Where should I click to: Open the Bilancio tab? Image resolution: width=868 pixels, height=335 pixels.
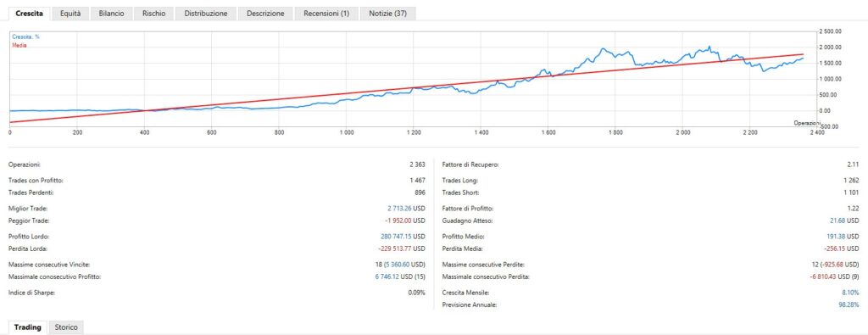pyautogui.click(x=111, y=14)
